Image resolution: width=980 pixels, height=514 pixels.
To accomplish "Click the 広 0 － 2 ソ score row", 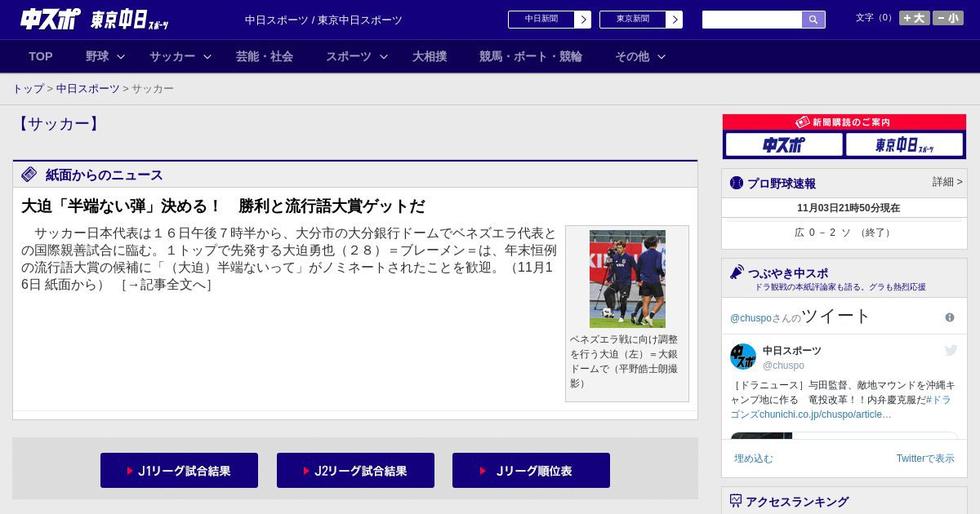I will pos(844,233).
